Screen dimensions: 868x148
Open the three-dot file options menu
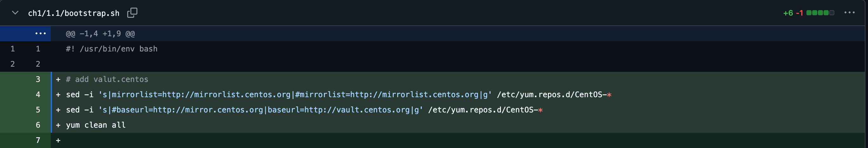(x=850, y=13)
